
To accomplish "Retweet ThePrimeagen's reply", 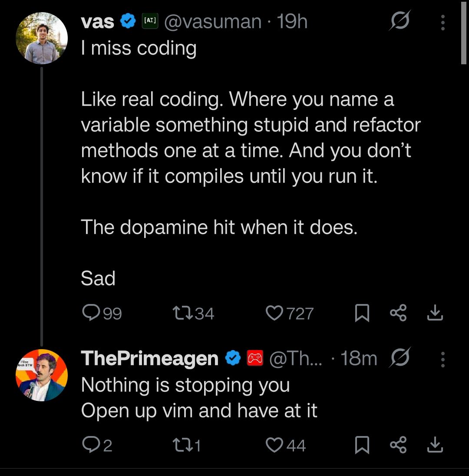I will (x=181, y=446).
